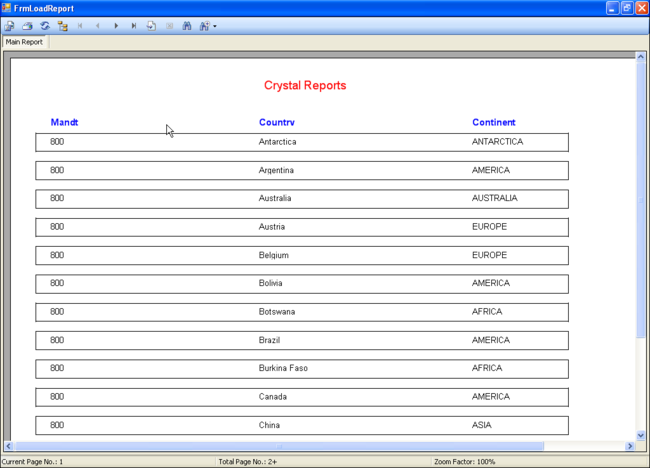Click the Export Report toolbar icon
Viewport: 650px width, 468px height.
[x=10, y=26]
